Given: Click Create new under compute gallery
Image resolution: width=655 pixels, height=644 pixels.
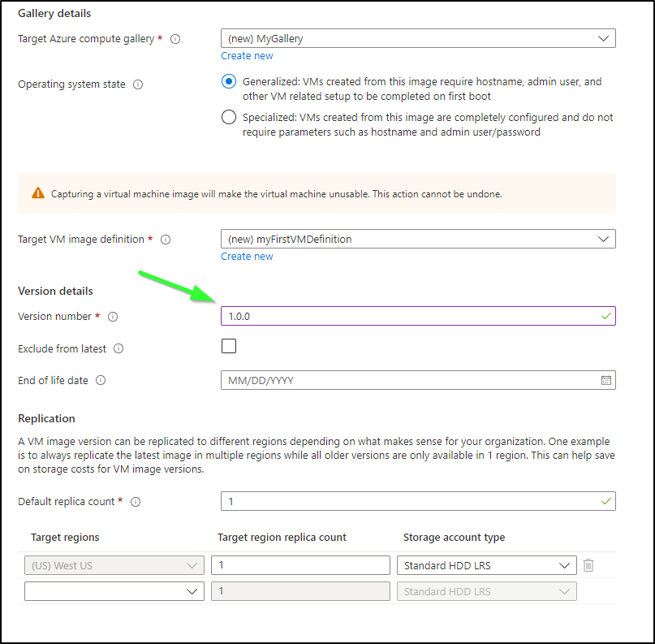Looking at the screenshot, I should point(247,55).
